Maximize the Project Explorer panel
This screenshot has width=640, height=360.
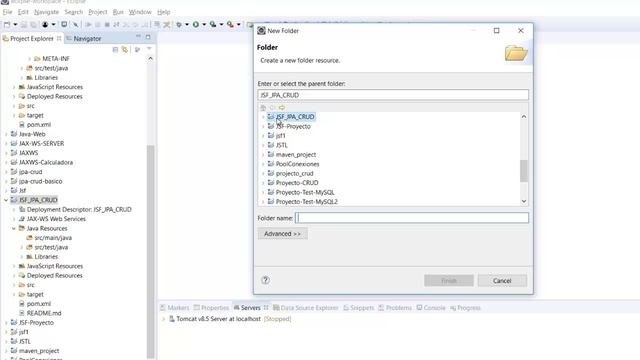tap(148, 37)
